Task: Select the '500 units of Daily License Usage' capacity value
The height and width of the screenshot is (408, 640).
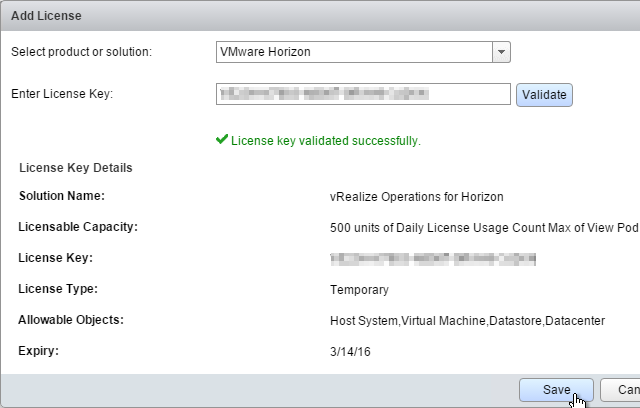Action: pos(484,228)
